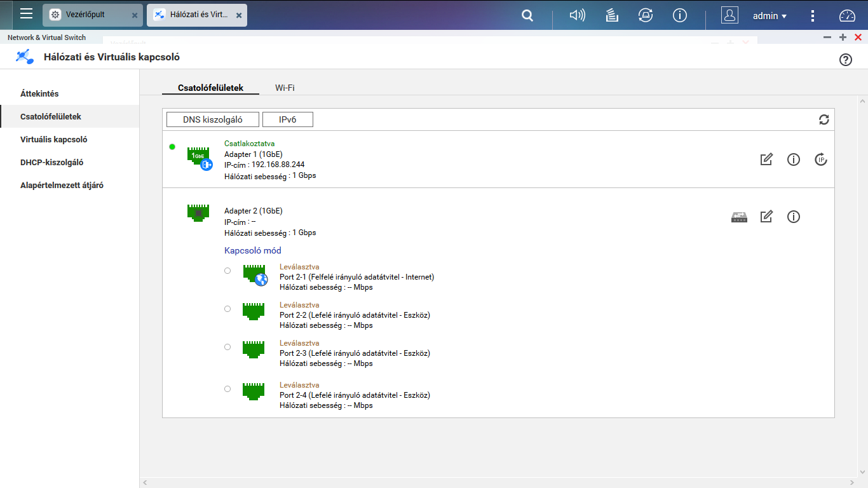Open DNS kiszolgáló settings

point(212,119)
